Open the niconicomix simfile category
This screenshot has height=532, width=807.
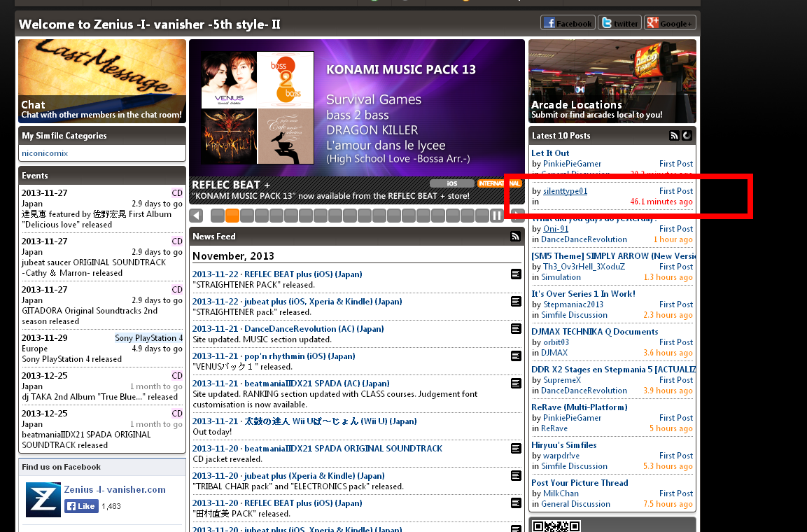coord(45,153)
